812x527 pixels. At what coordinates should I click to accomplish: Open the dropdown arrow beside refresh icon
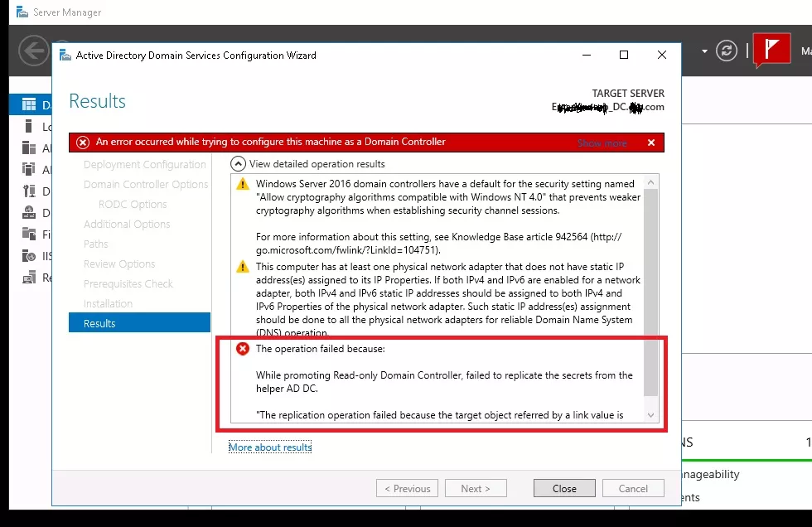coord(704,51)
